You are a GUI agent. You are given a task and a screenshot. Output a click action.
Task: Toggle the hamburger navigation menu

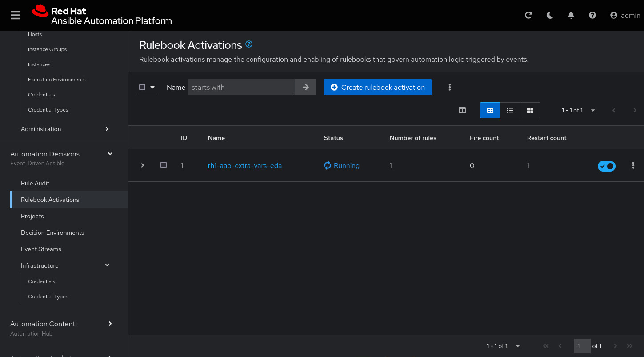(16, 15)
